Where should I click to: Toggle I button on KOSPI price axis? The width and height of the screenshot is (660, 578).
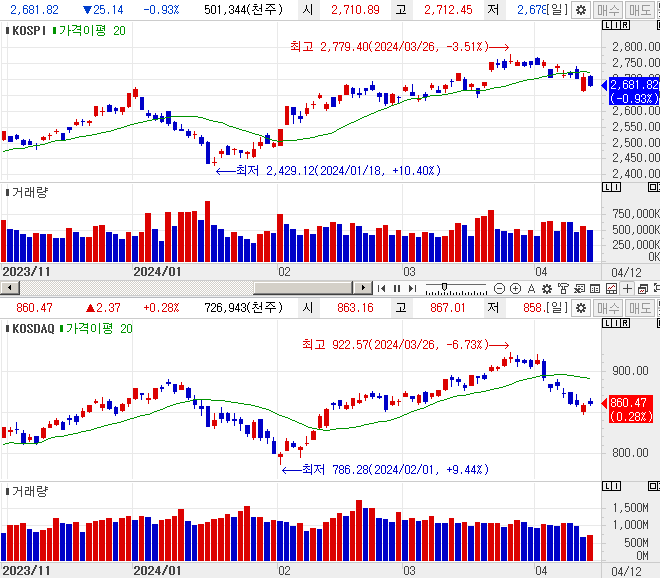click(x=616, y=25)
